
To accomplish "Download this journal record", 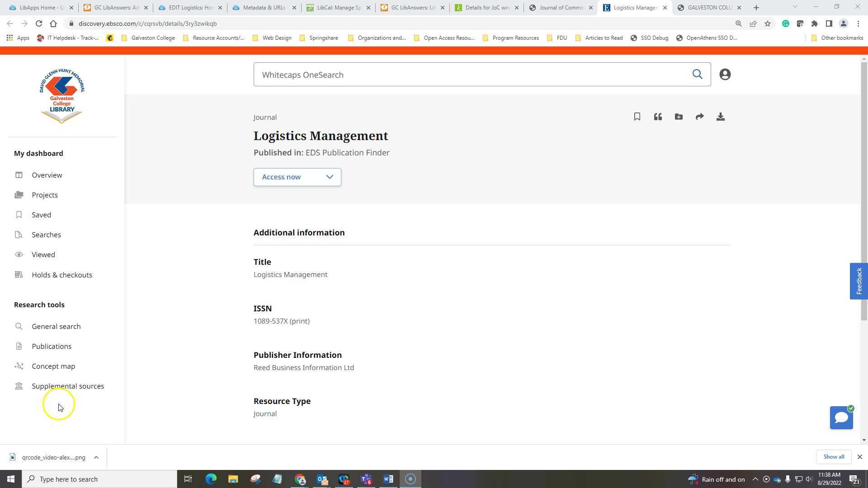I will [x=720, y=117].
